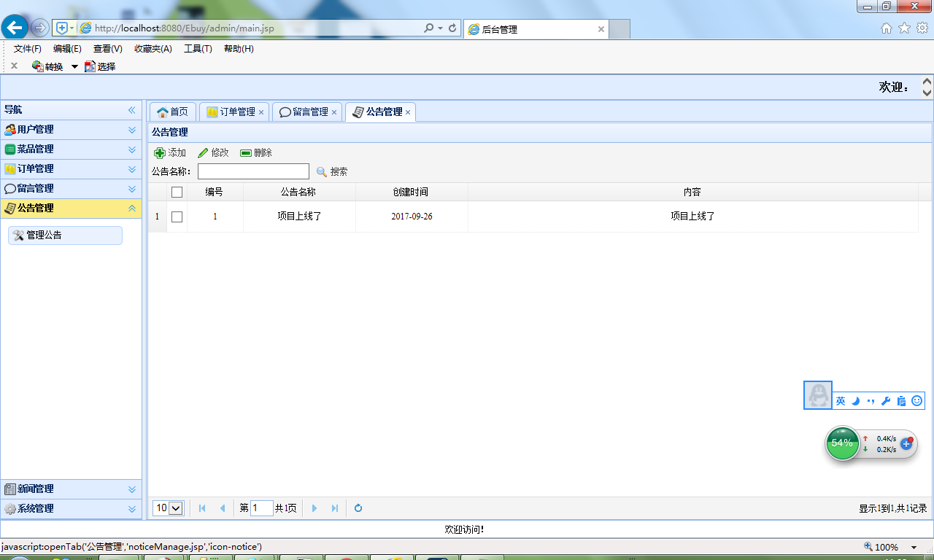The image size is (934, 560).
Task: Click the 修改 pencil icon
Action: point(203,153)
